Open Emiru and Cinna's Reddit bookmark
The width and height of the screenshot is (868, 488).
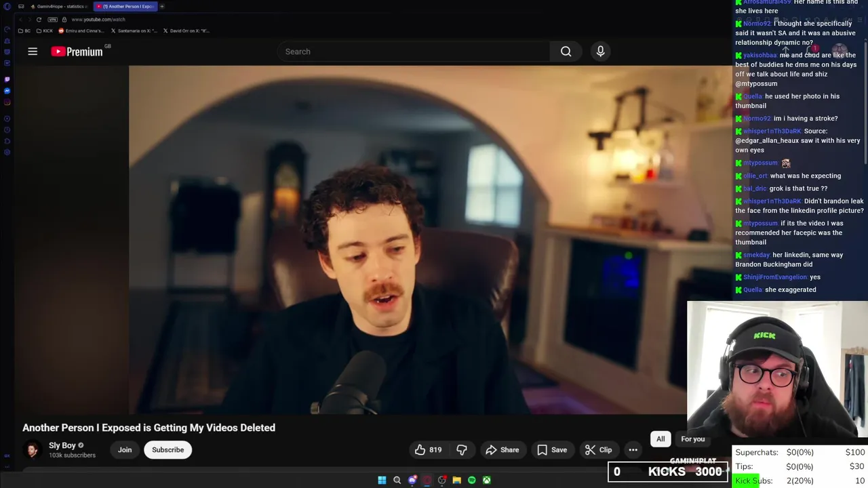click(x=81, y=30)
